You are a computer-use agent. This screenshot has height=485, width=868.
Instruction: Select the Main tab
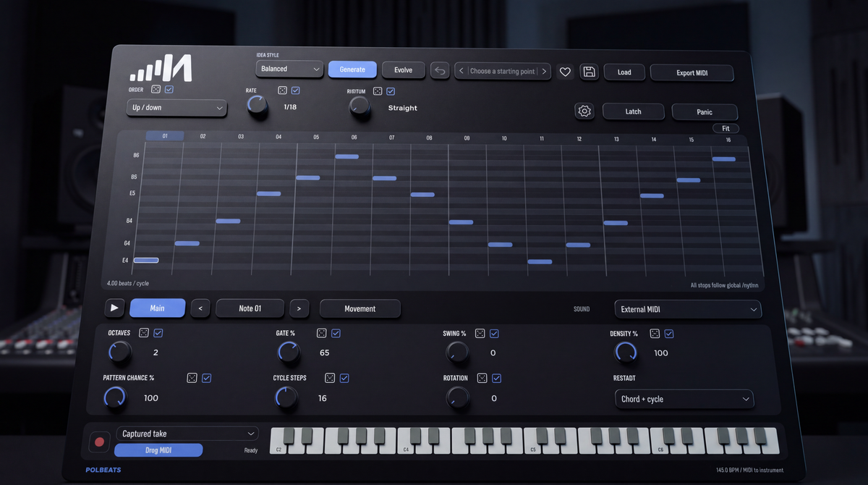pyautogui.click(x=157, y=308)
